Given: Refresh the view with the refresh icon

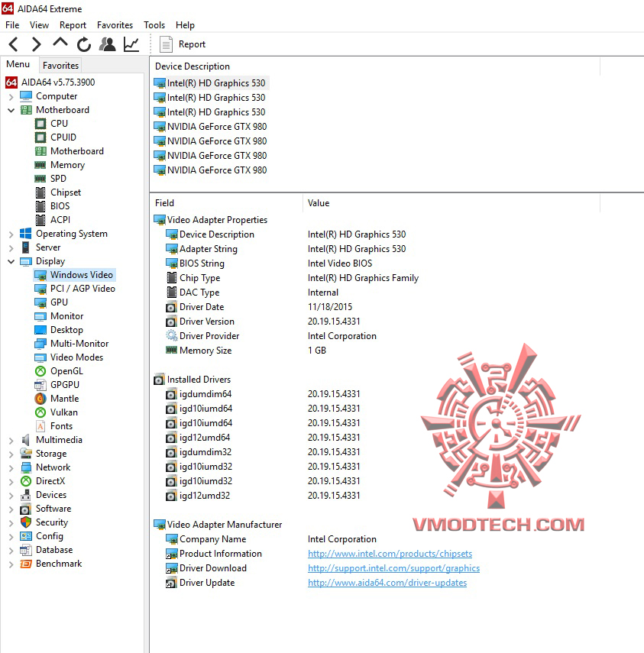Looking at the screenshot, I should [83, 44].
